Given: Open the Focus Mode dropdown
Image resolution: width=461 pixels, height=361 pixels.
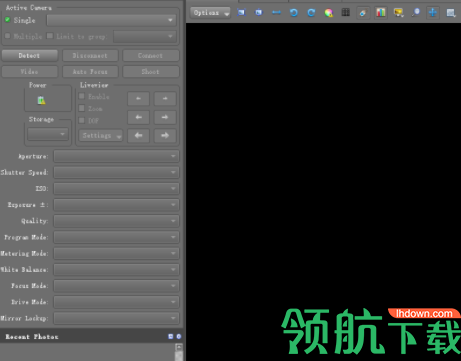Looking at the screenshot, I should 116,286.
